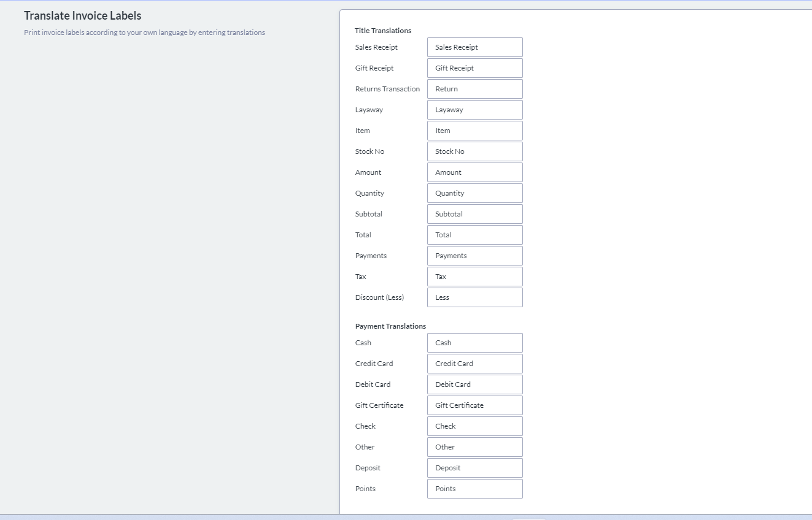Click the Discount (Less) field containing "Less"

pyautogui.click(x=474, y=297)
